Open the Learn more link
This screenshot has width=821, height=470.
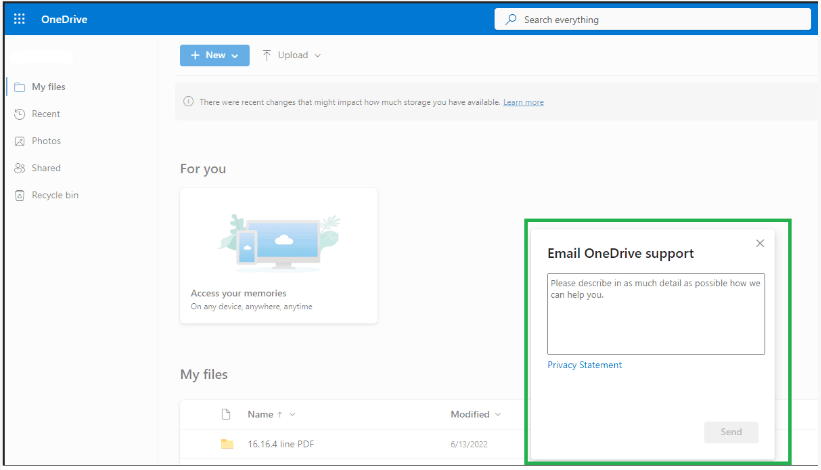click(x=524, y=102)
